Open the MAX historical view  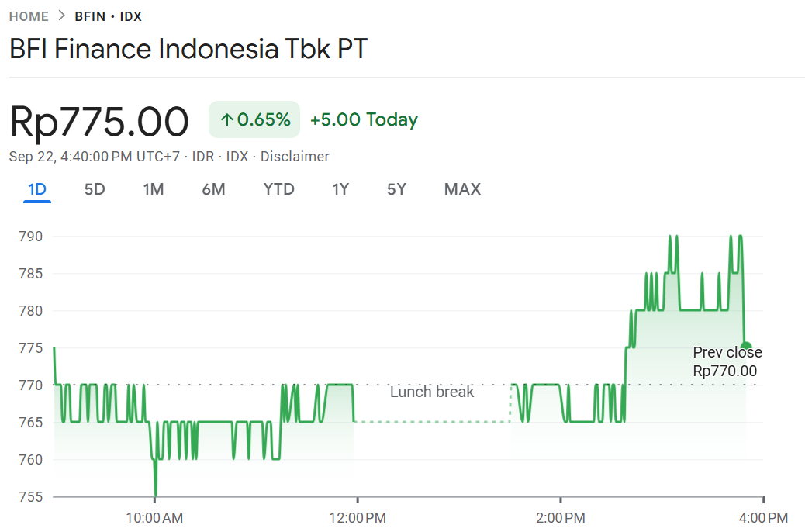point(461,188)
